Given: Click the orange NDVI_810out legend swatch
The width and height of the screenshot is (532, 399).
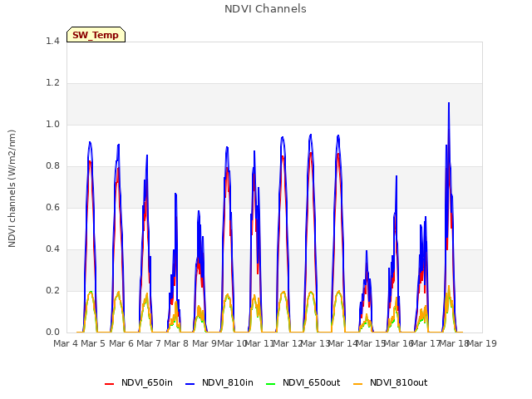Looking at the screenshot, I should coord(358,384).
